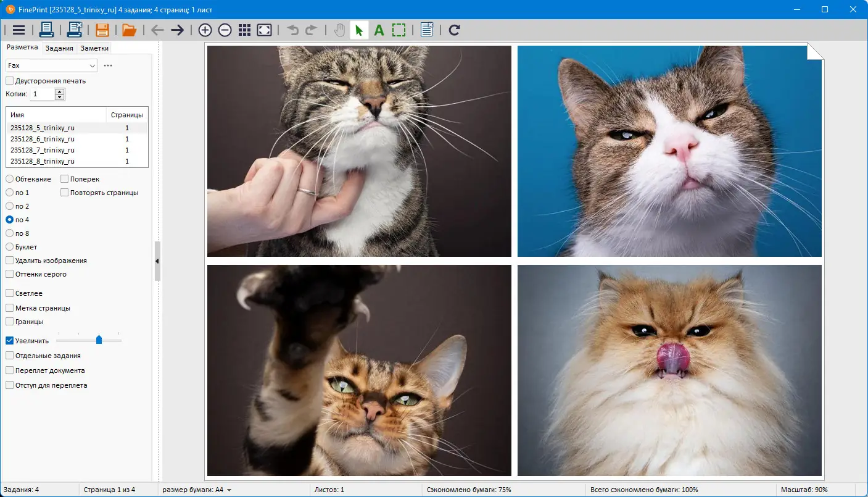The width and height of the screenshot is (868, 497).
Task: Check the Отступ для переплета checkbox
Action: tap(9, 385)
